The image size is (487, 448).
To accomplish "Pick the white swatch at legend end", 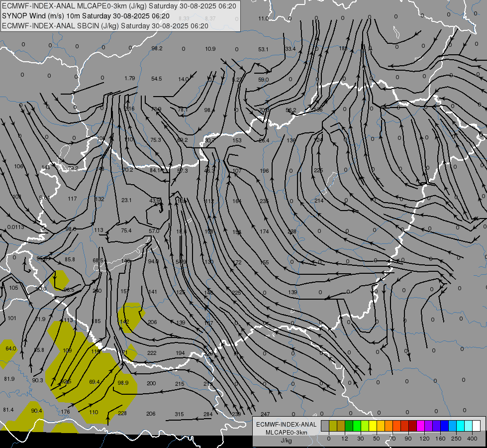I will (476, 426).
